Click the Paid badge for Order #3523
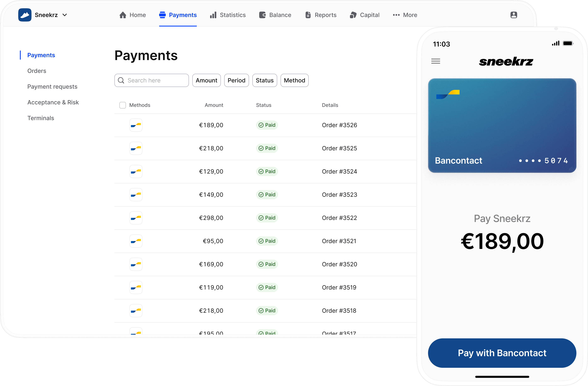Screen dimensions: 588x386 (267, 195)
